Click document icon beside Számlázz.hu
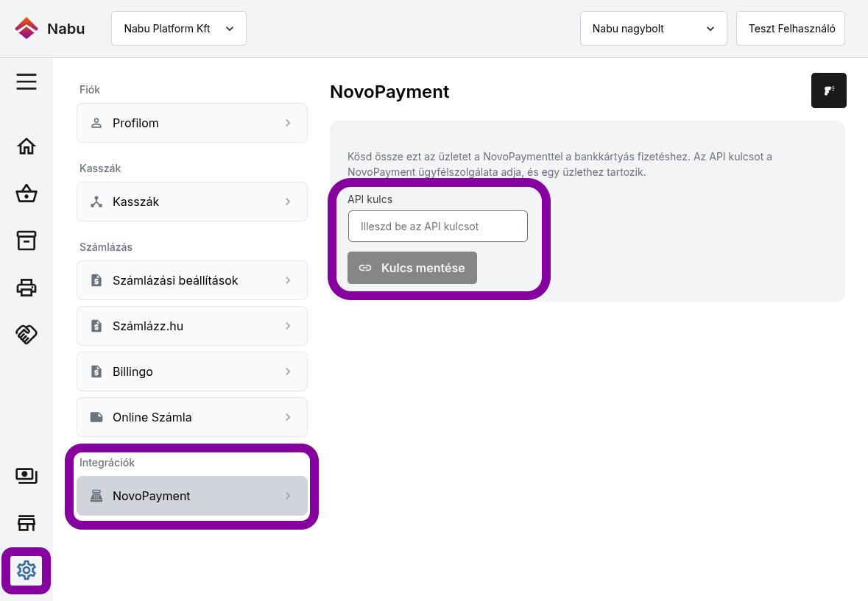The width and height of the screenshot is (868, 601). coord(96,326)
